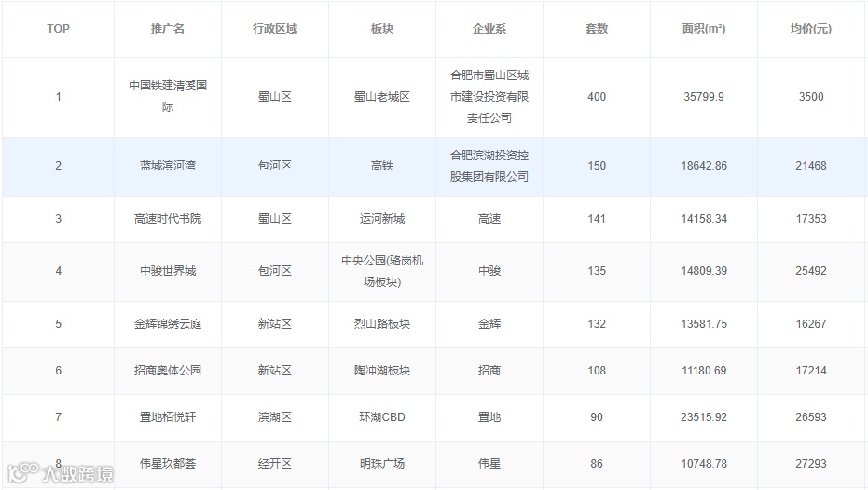This screenshot has width=868, height=490.
Task: Click 陶冲湖板块 cell
Action: (382, 371)
